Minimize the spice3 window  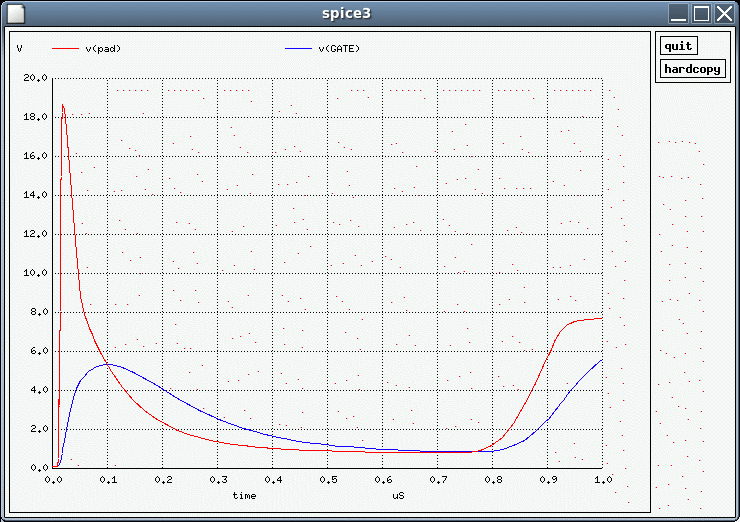point(679,13)
